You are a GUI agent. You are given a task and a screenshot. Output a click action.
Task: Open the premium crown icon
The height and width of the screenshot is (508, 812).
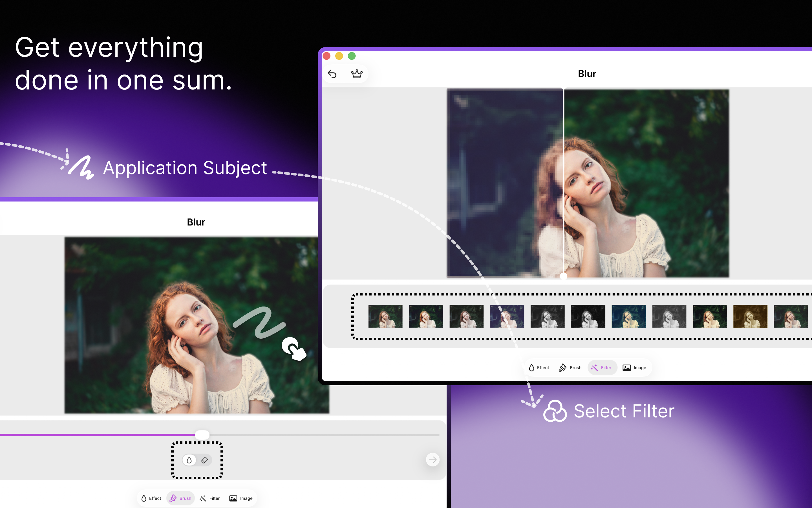pos(357,74)
